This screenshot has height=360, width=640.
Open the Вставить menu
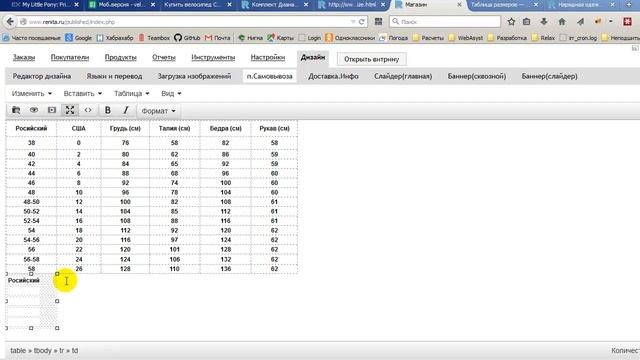pos(82,93)
